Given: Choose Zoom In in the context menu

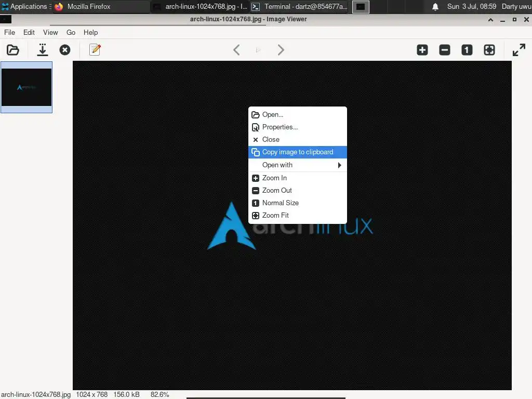Looking at the screenshot, I should point(298,178).
